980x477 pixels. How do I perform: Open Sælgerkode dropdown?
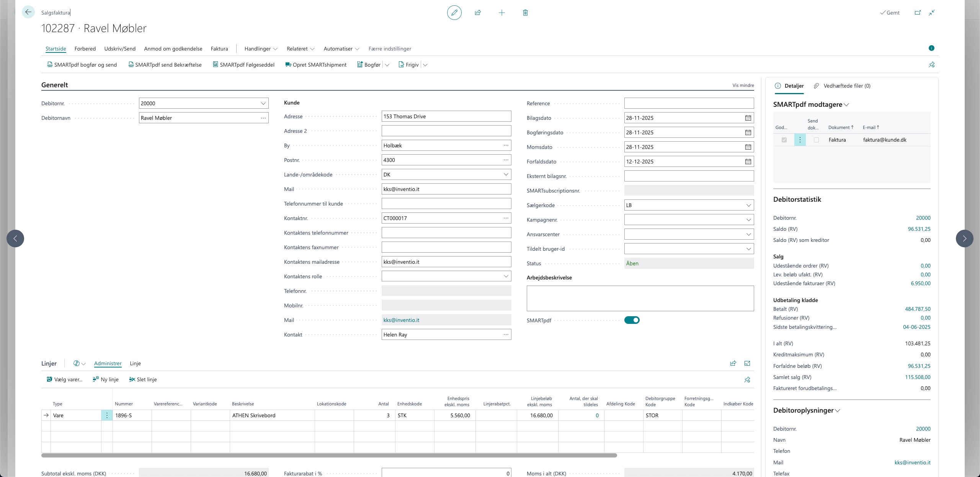[x=748, y=205]
